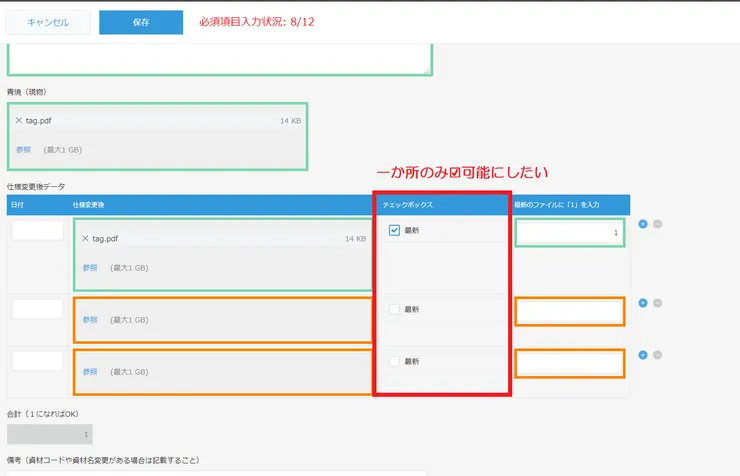Viewport: 740px width, 476px height.
Task: Remove tag.pdf from the 青焼（現物） attachment field
Action: [19, 121]
